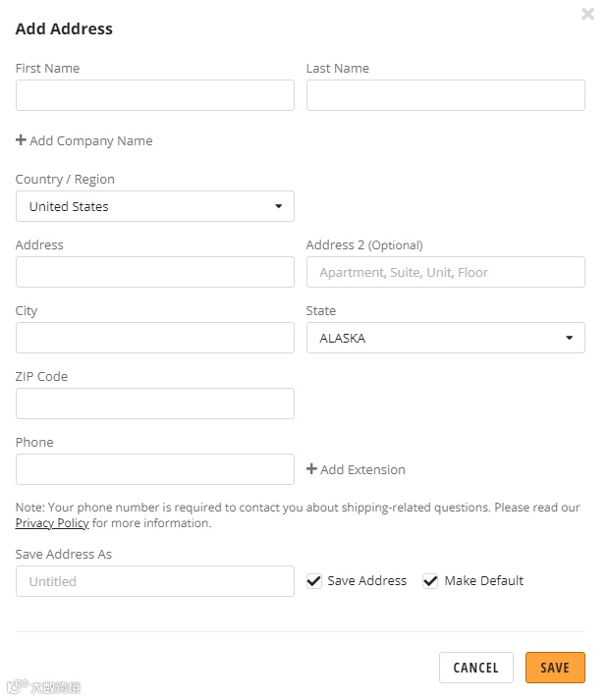Select the Address text box

pos(155,272)
